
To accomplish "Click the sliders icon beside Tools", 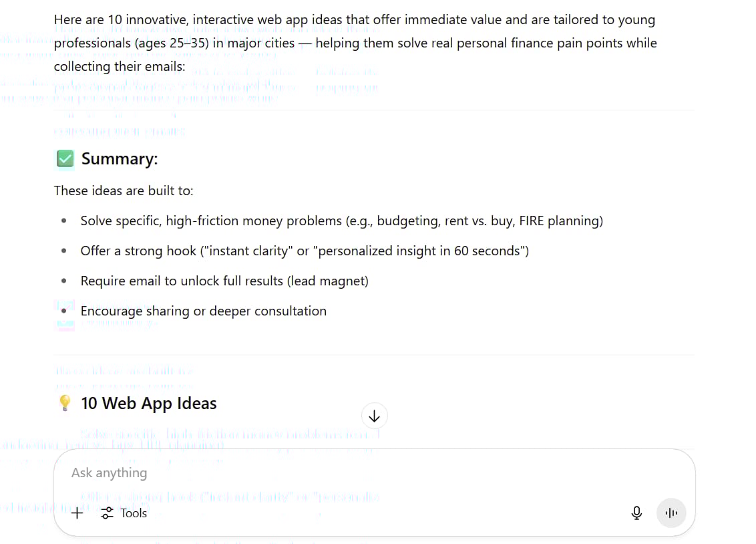I will coord(107,513).
